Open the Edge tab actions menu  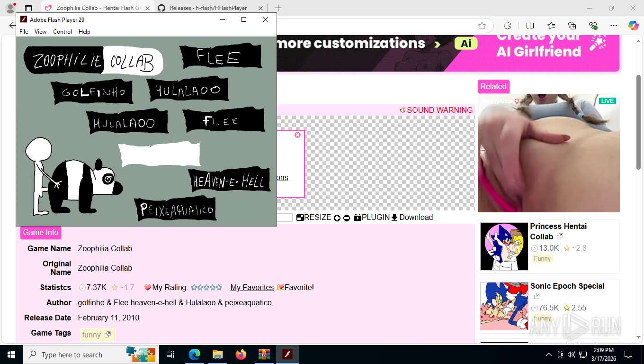click(28, 8)
